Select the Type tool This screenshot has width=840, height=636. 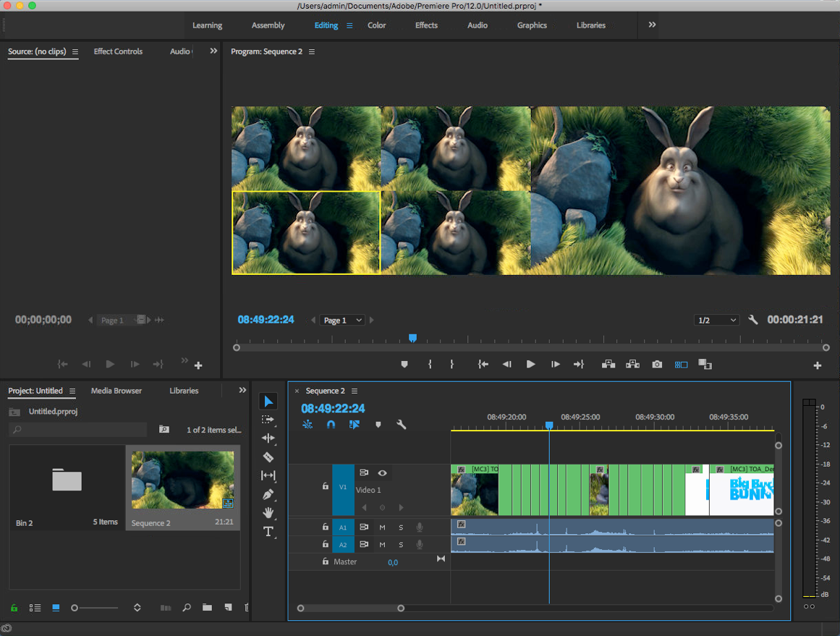(x=268, y=532)
